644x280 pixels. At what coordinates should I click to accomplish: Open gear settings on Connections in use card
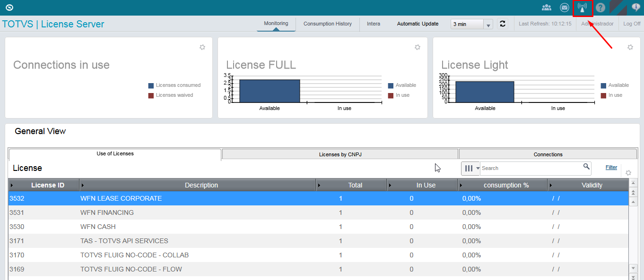coord(202,47)
